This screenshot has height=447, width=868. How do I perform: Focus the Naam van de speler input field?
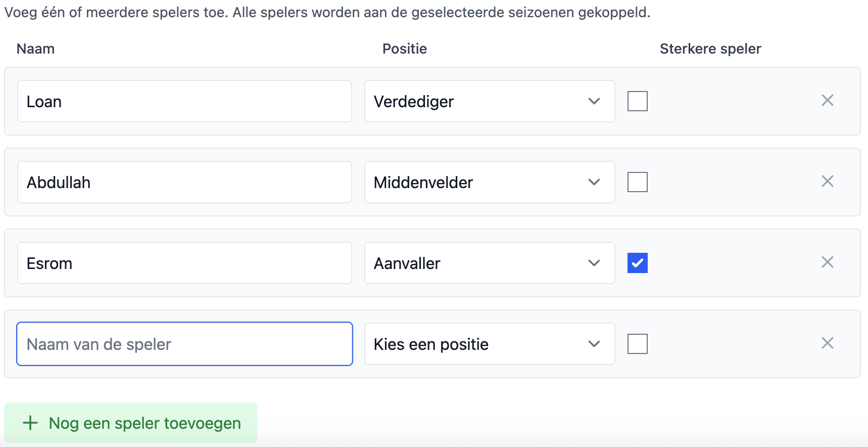[184, 344]
